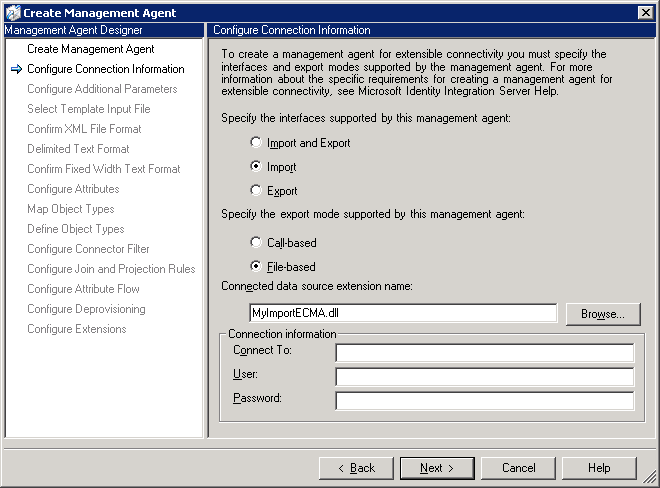Viewport: 660px width, 488px height.
Task: Click the 'Specify the interfaces supported' label
Action: coord(366,118)
